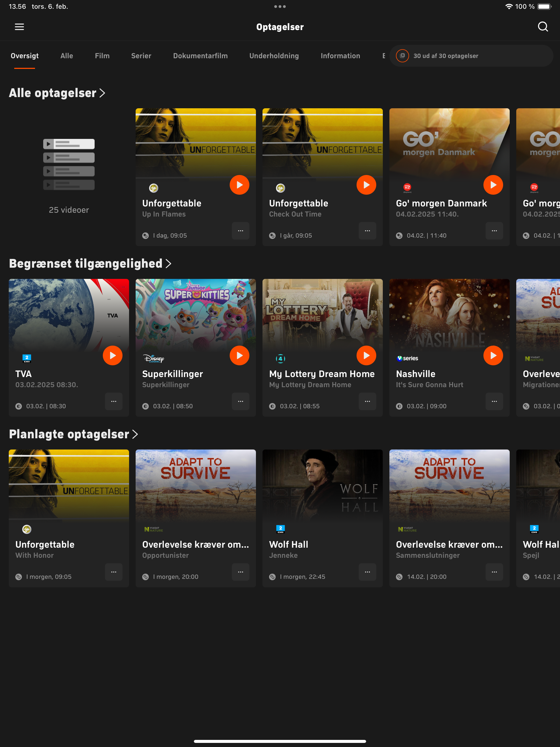Image resolution: width=560 pixels, height=747 pixels.
Task: Expand the Alle optagelser section
Action: pyautogui.click(x=57, y=93)
